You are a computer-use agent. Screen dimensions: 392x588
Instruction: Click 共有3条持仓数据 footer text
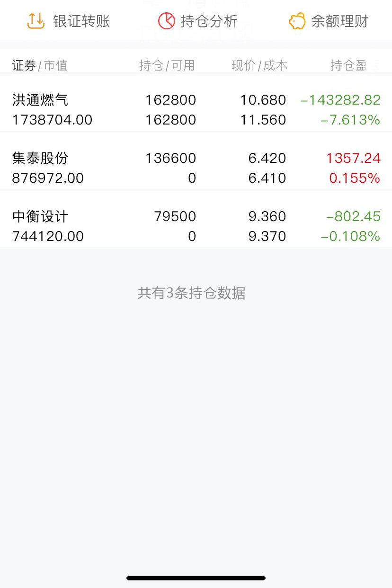tap(191, 293)
